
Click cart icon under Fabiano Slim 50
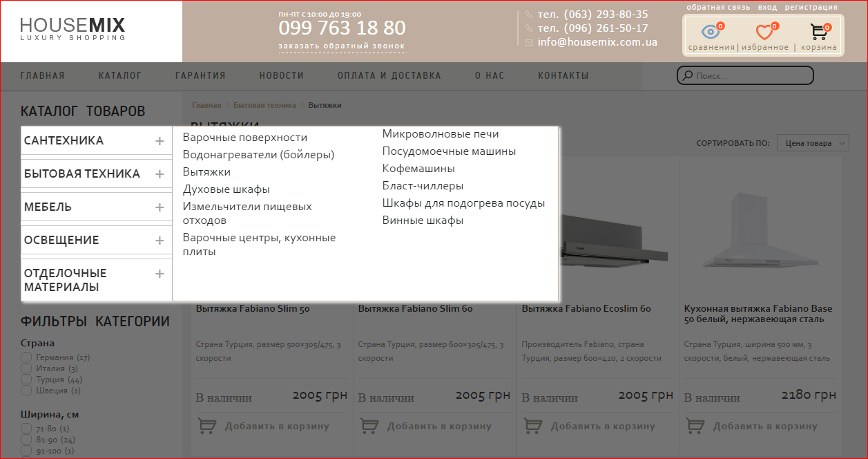[206, 426]
